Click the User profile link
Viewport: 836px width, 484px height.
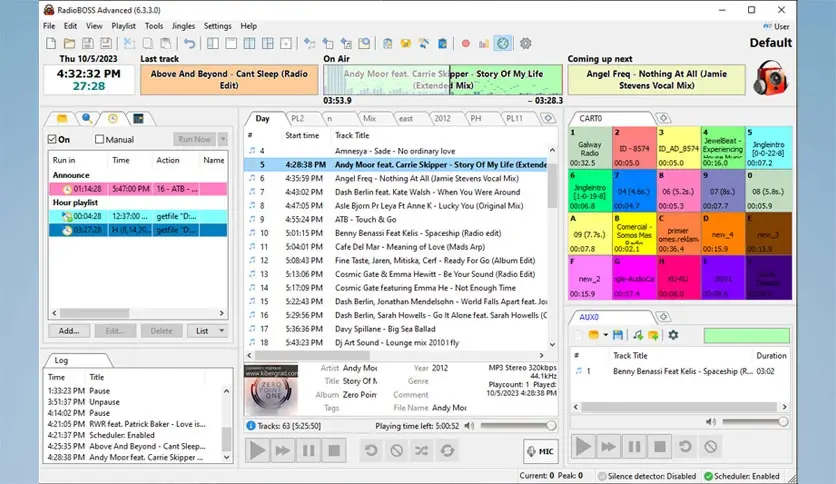pos(776,26)
